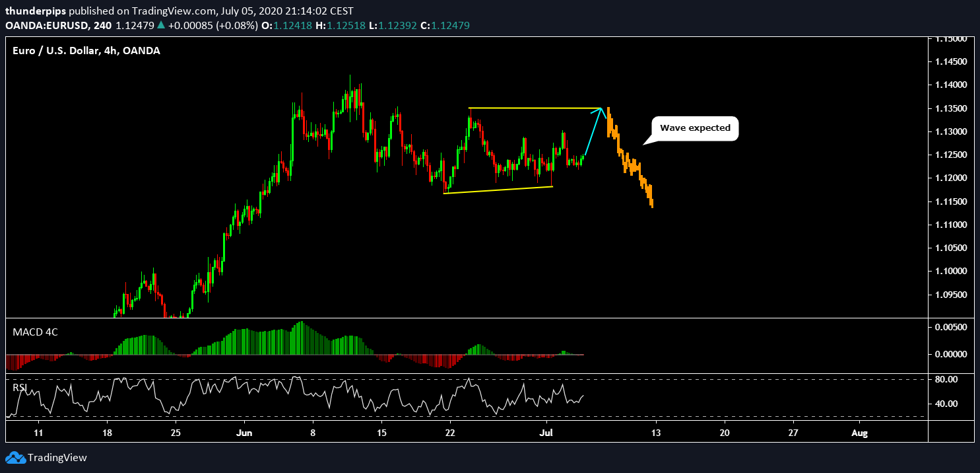Screen dimensions: 980x473
Task: Click the 1.14000 price axis label
Action: coord(951,85)
